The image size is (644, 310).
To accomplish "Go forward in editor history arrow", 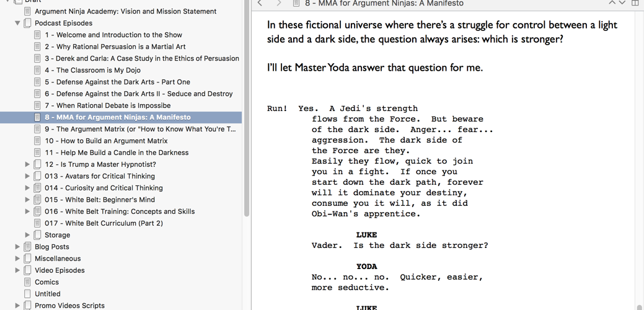I will pyautogui.click(x=280, y=3).
